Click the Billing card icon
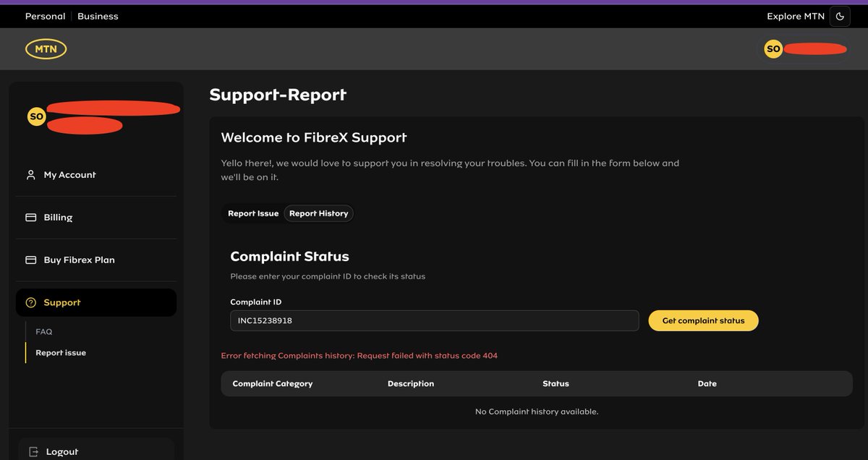The width and height of the screenshot is (868, 460). pyautogui.click(x=30, y=217)
